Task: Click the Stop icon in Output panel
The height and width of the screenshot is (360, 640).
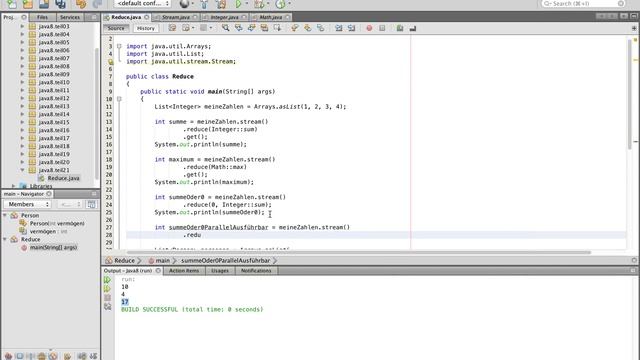Action: tap(107, 298)
